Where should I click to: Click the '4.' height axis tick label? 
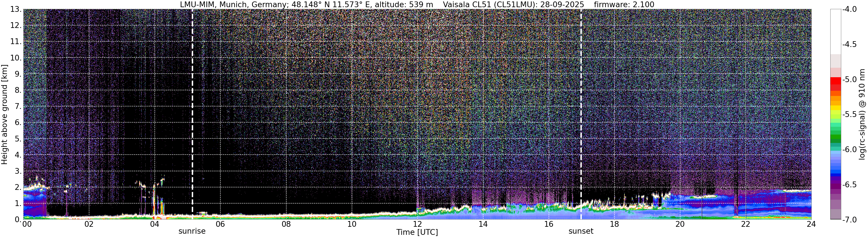click(x=18, y=155)
